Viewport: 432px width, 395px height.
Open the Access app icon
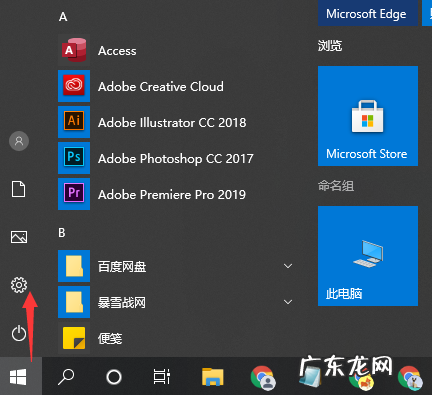click(x=74, y=50)
